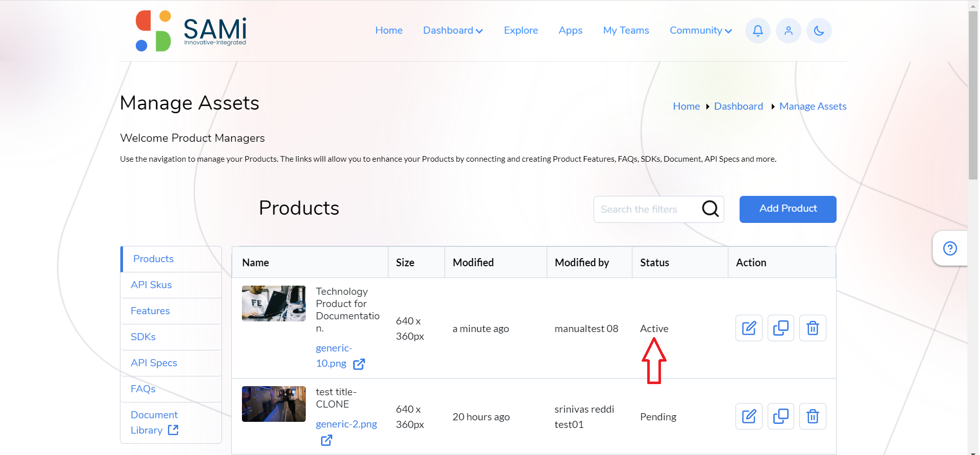Click the Pending status cell

pyautogui.click(x=658, y=417)
